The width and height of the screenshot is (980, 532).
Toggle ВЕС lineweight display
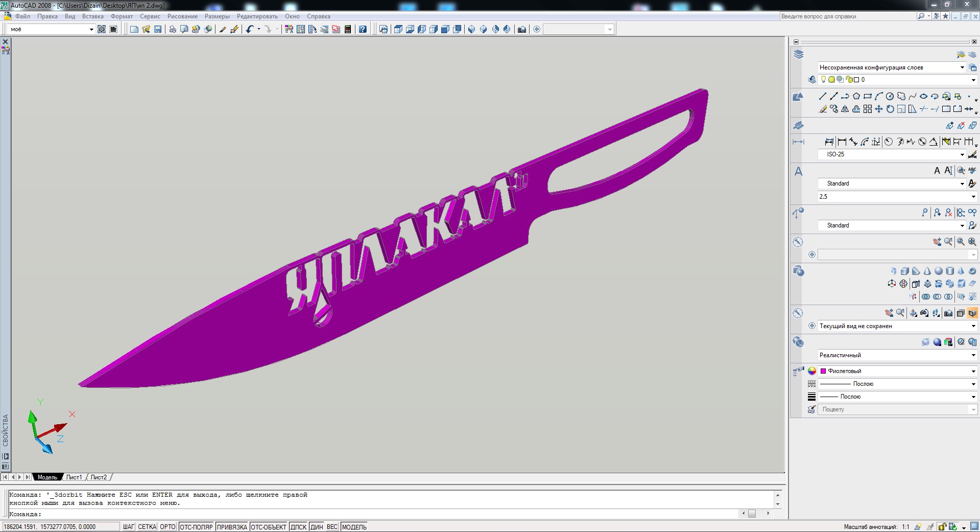click(x=332, y=527)
